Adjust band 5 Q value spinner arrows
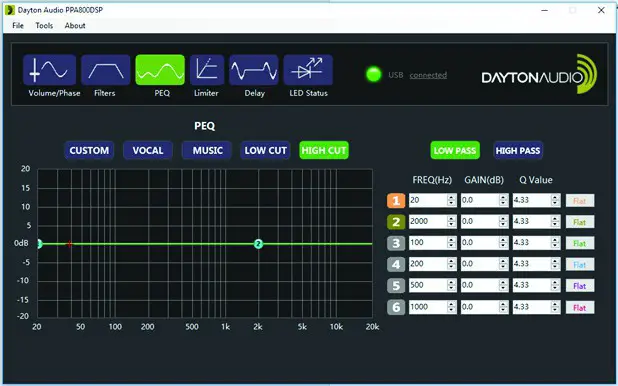Image resolution: width=618 pixels, height=386 pixels. click(x=556, y=285)
